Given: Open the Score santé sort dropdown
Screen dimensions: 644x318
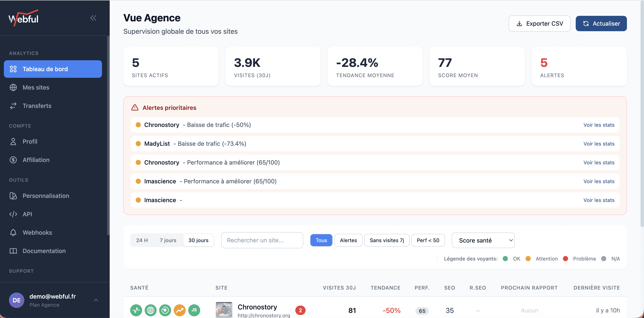Looking at the screenshot, I should coord(483,240).
